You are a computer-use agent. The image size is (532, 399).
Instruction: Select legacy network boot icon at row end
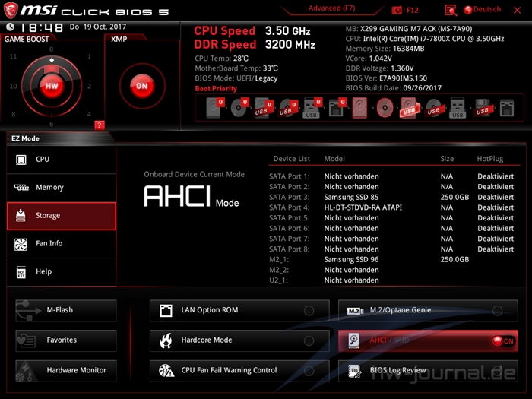(x=507, y=108)
